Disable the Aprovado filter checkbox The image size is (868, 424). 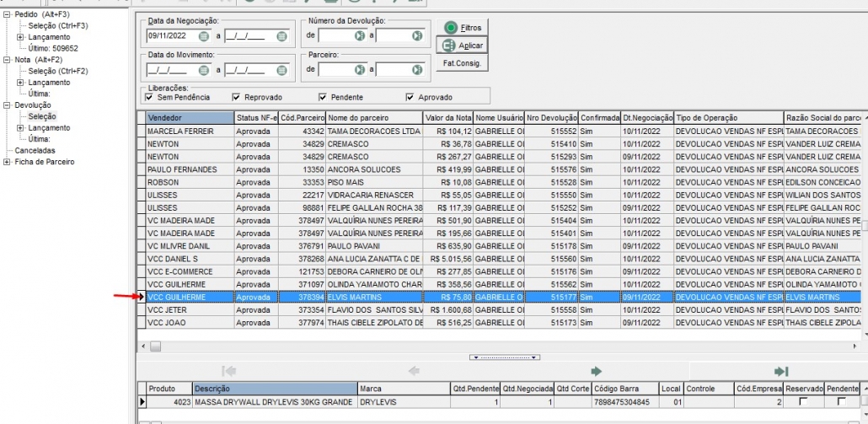click(410, 97)
